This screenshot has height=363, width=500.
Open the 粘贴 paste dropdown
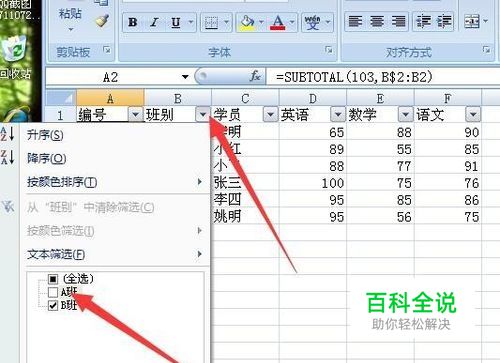tap(70, 30)
